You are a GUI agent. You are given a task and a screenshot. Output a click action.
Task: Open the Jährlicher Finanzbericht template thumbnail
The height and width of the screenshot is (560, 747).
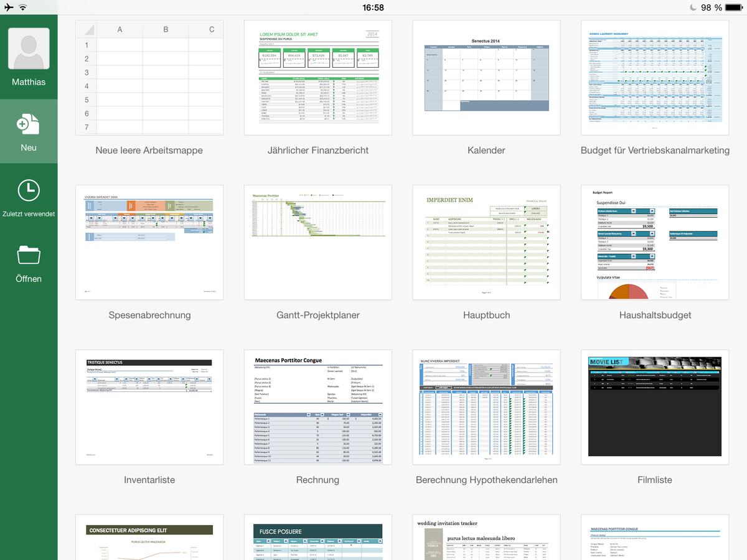point(318,78)
